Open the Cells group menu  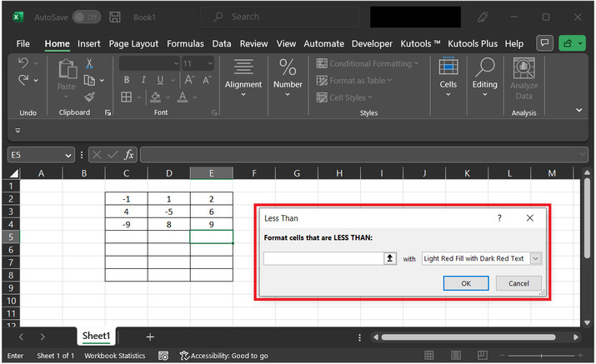click(x=448, y=77)
